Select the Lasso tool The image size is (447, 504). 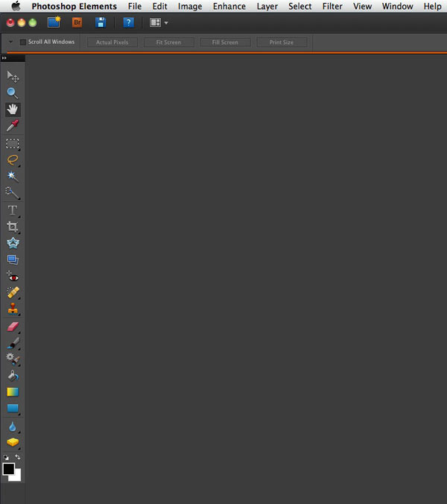(x=13, y=160)
